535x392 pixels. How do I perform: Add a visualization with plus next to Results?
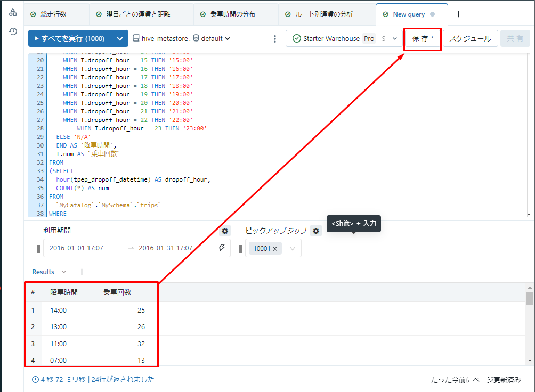82,272
